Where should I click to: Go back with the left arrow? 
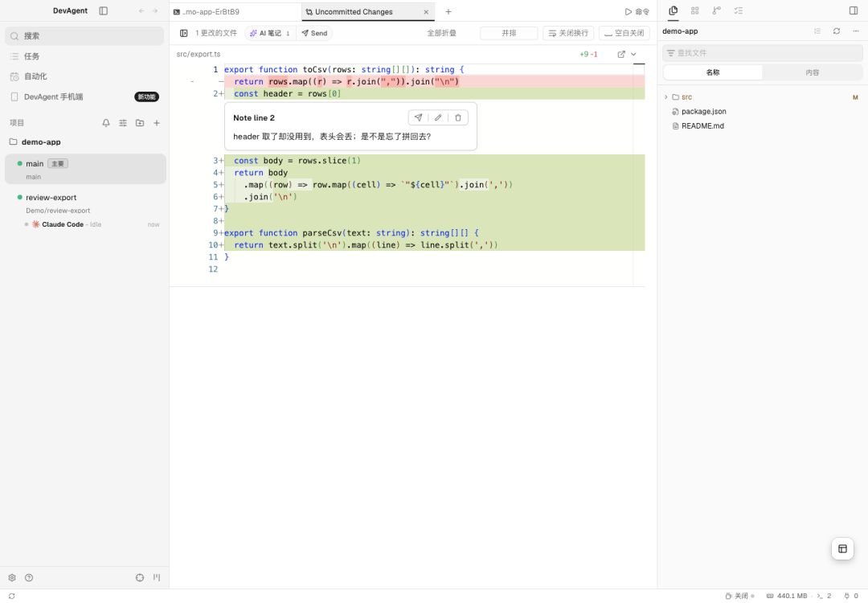point(141,11)
